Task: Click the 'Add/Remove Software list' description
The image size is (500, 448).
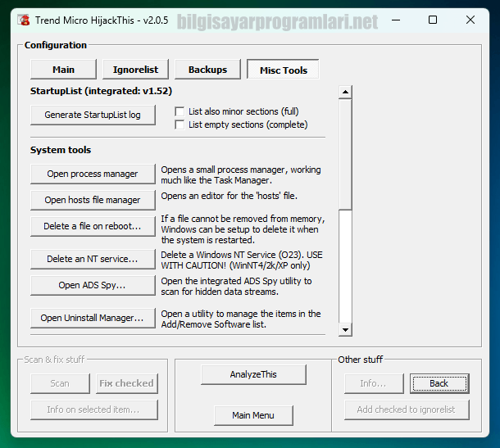Action: (213, 324)
